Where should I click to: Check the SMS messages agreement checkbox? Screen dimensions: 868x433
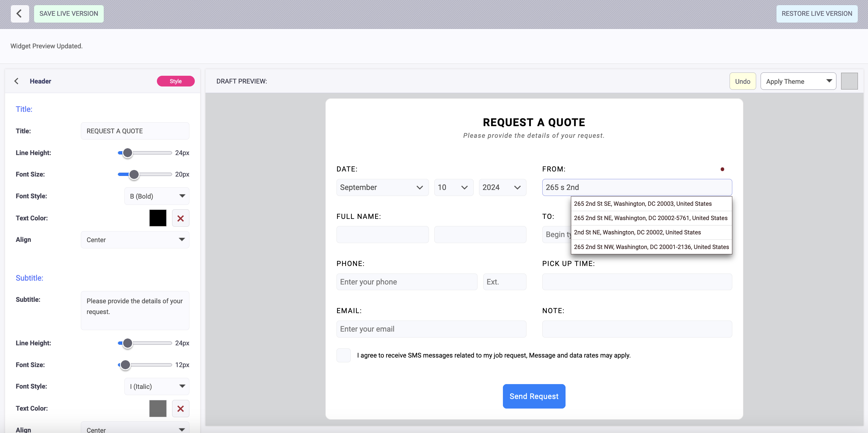pos(343,355)
